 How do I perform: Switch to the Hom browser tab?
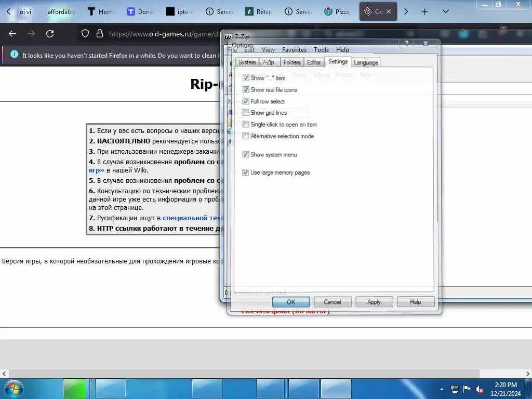(101, 11)
